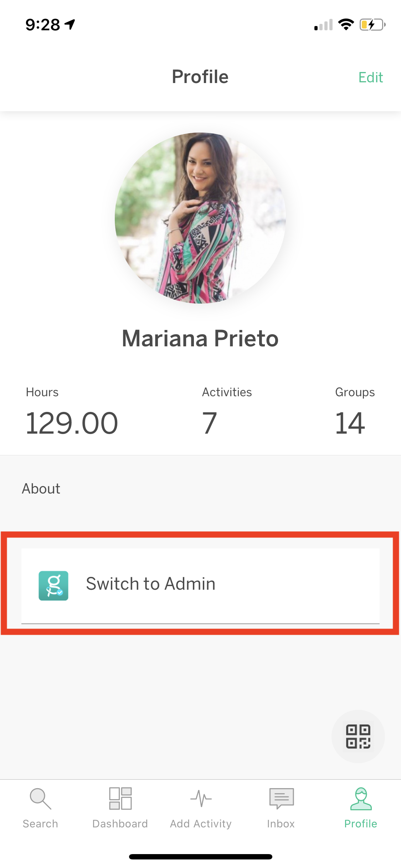This screenshot has height=868, width=401.
Task: Click the Edit link in header
Action: [371, 77]
